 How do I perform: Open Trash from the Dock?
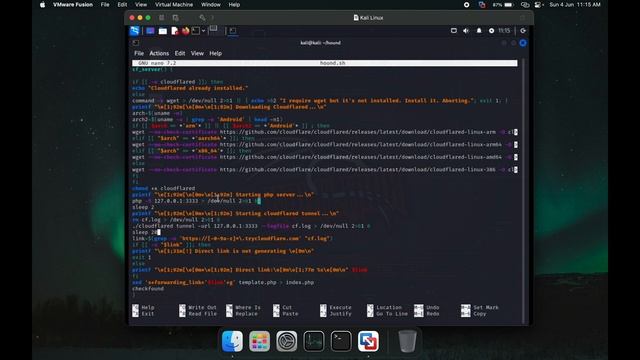click(407, 341)
